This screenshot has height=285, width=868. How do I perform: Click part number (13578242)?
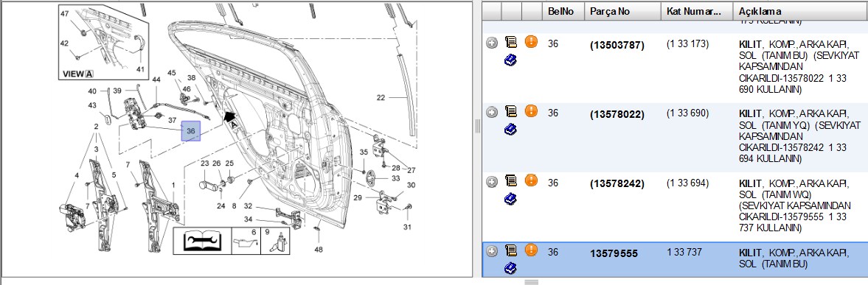[617, 184]
